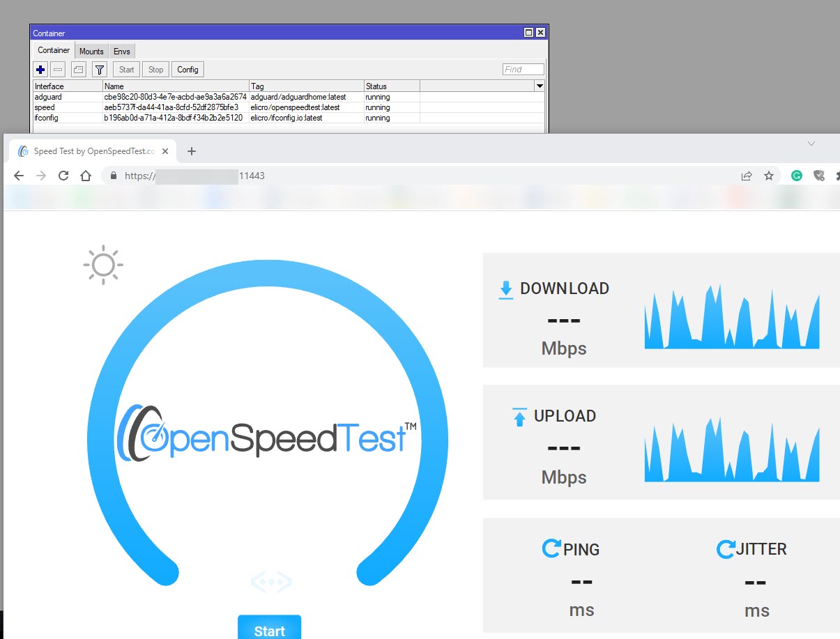
Task: Click the upload speed graph
Action: click(732, 449)
